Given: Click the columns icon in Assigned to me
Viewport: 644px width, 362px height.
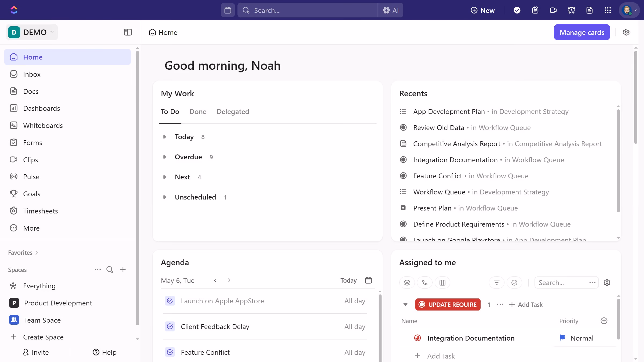Looking at the screenshot, I should coord(442,283).
